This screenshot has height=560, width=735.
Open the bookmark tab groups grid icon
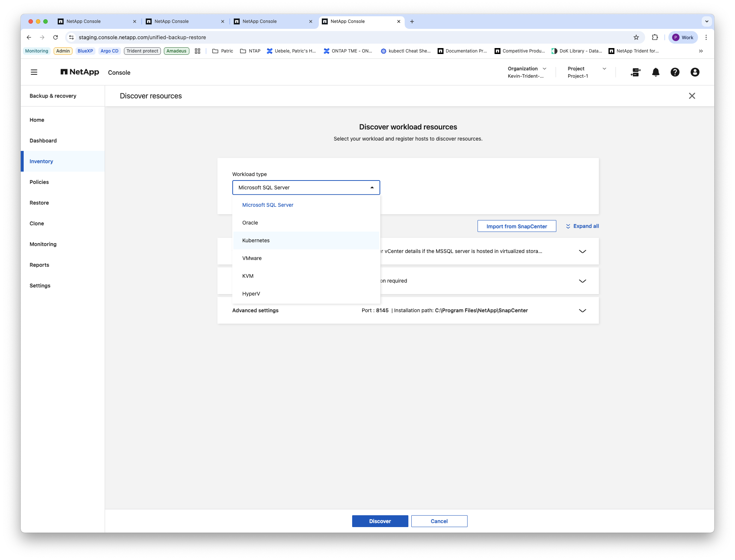point(198,51)
